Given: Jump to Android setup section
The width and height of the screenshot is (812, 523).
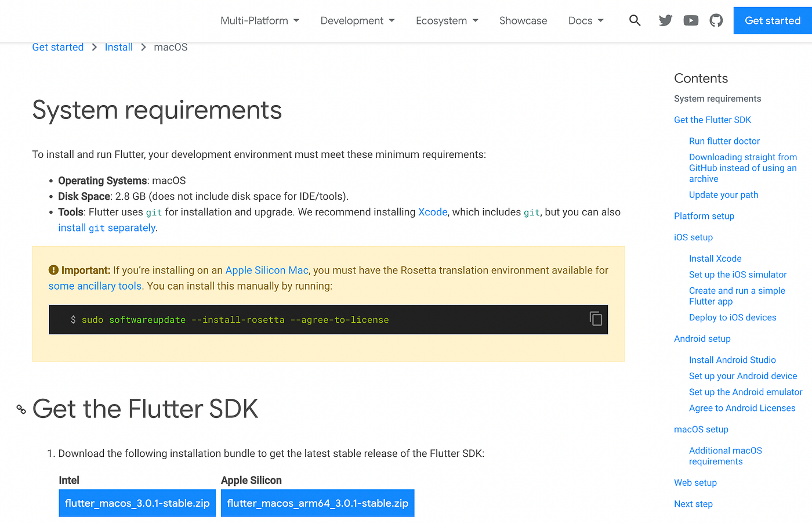Looking at the screenshot, I should 702,338.
